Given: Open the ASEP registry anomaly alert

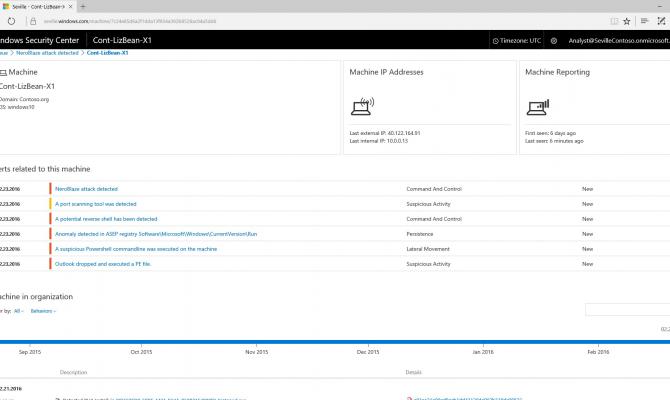Looking at the screenshot, I should pyautogui.click(x=156, y=234).
